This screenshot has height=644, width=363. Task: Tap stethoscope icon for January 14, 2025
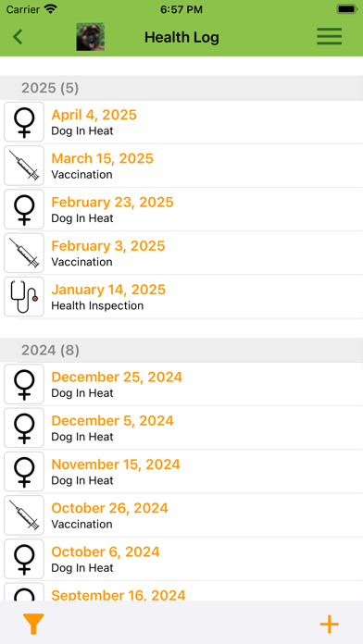coord(24,296)
